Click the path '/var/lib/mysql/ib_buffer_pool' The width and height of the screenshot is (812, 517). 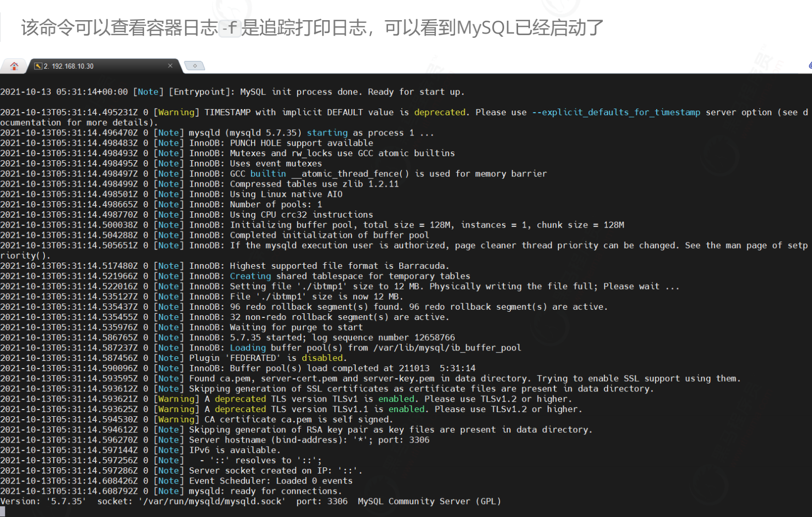(447, 348)
